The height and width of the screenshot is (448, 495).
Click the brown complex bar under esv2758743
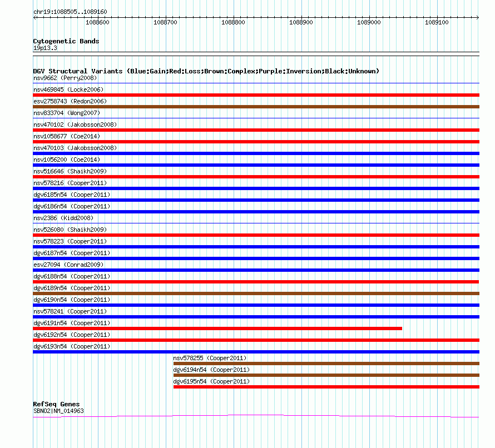(x=256, y=107)
